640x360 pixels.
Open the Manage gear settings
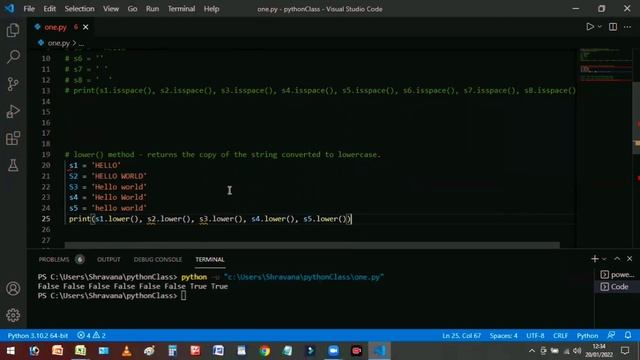point(13,315)
